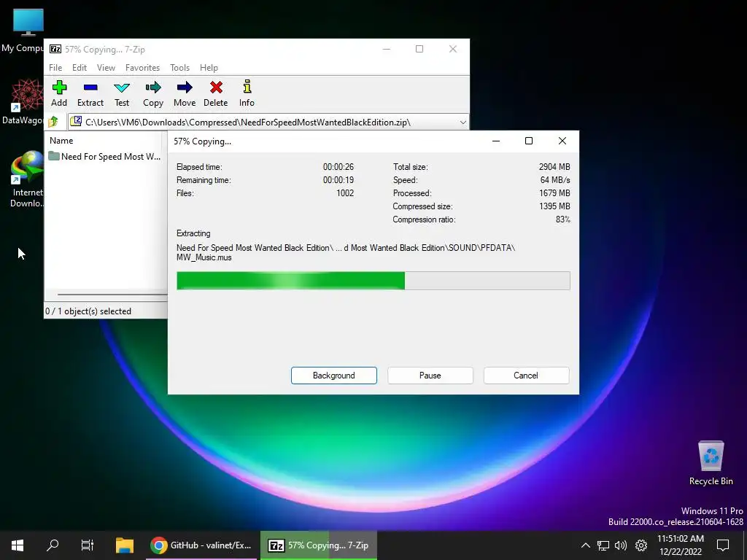This screenshot has height=560, width=747.
Task: Open the View menu
Action: tap(106, 68)
